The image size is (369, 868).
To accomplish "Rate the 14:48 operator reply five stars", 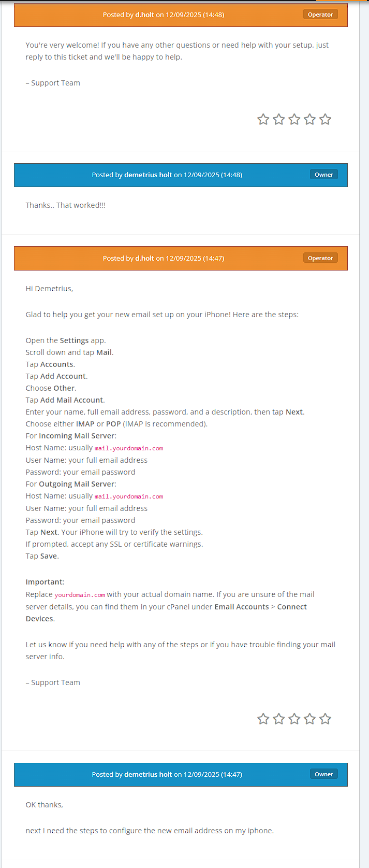I will [325, 120].
